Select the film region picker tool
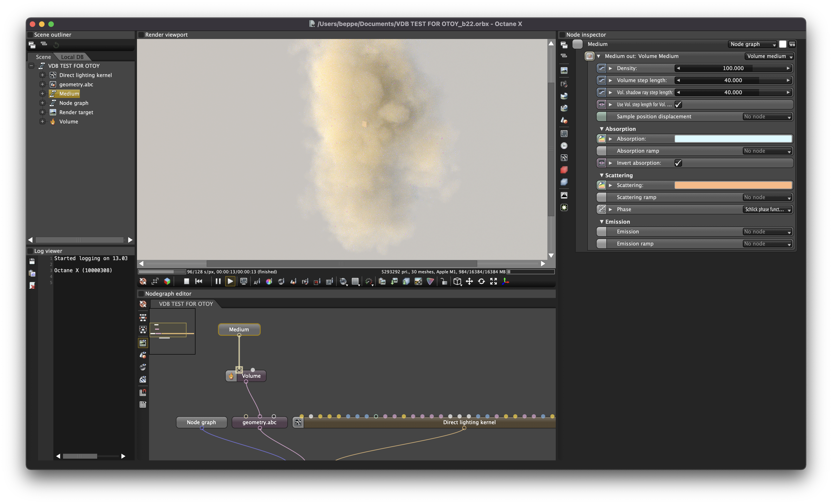 (329, 281)
